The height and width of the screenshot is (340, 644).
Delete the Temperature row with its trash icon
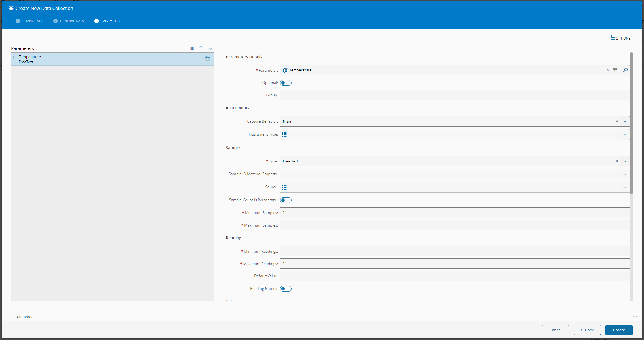(207, 59)
